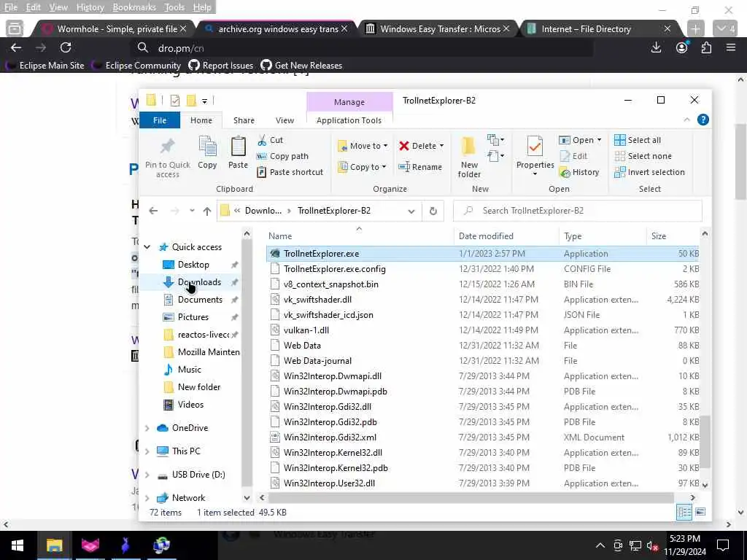Open Firefox History menu
Screen dimensions: 747x560
(90, 7)
